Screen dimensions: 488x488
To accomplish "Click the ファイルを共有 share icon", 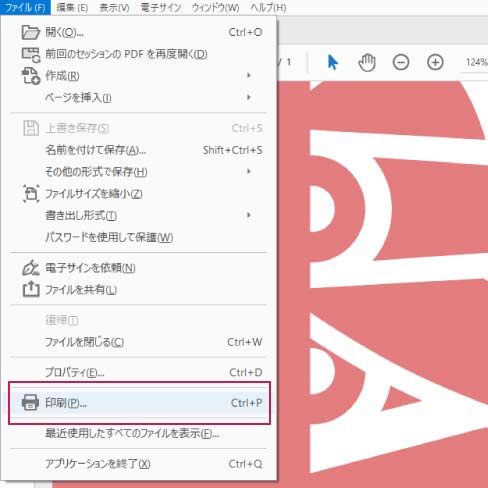I will click(x=31, y=289).
